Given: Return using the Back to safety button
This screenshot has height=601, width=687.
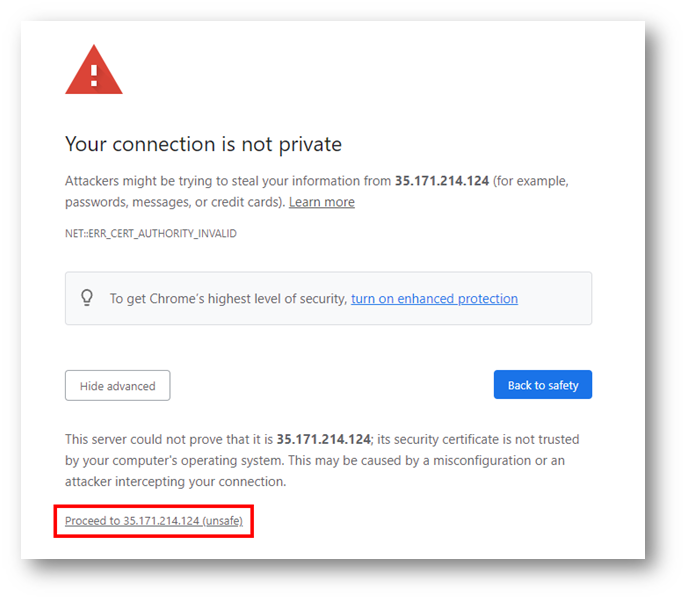Looking at the screenshot, I should pyautogui.click(x=542, y=385).
